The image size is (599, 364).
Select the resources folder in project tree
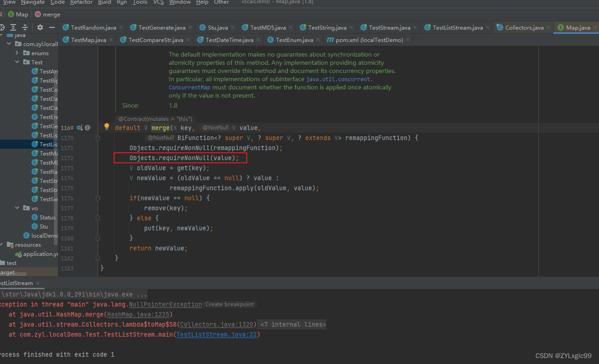pos(28,245)
